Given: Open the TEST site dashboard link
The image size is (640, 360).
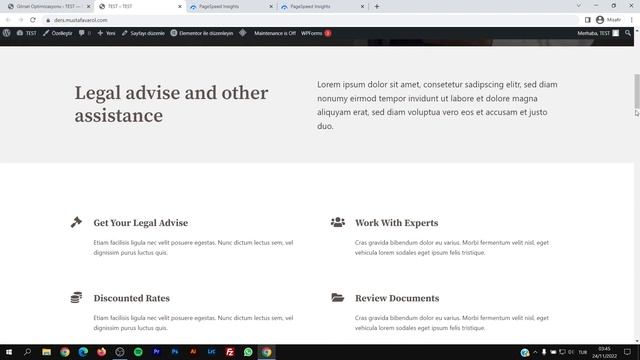Looking at the screenshot, I should [27, 33].
